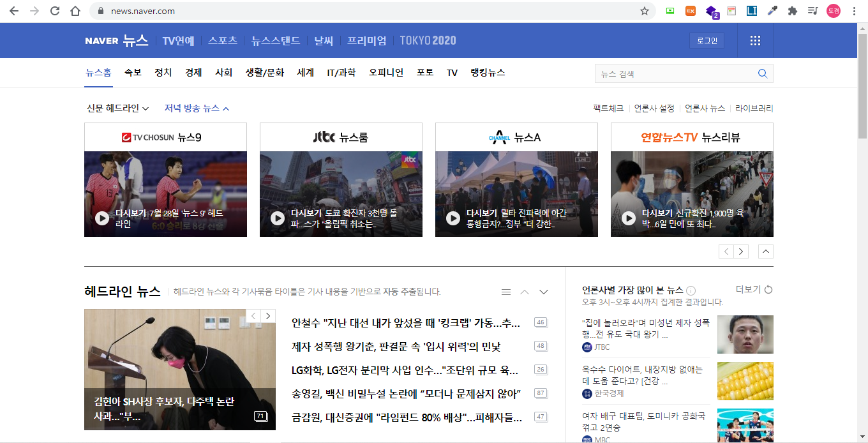Open TOKYO 2020 link
The image size is (868, 443).
pos(428,41)
